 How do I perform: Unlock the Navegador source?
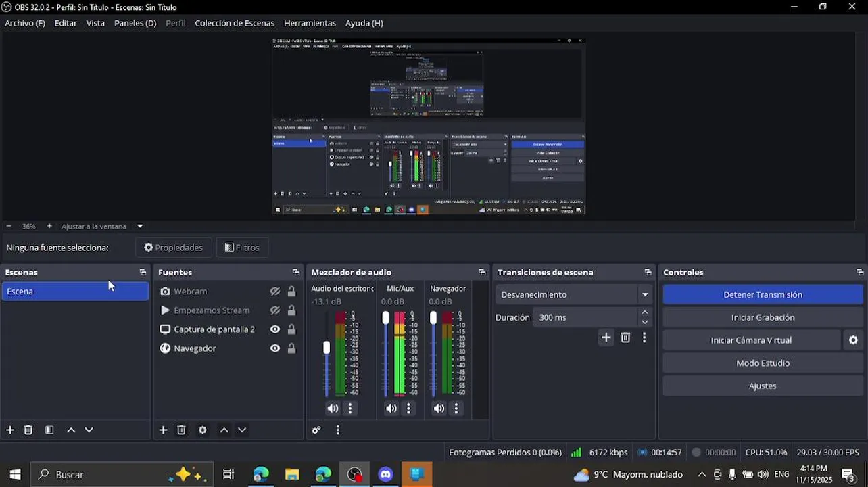pos(291,348)
